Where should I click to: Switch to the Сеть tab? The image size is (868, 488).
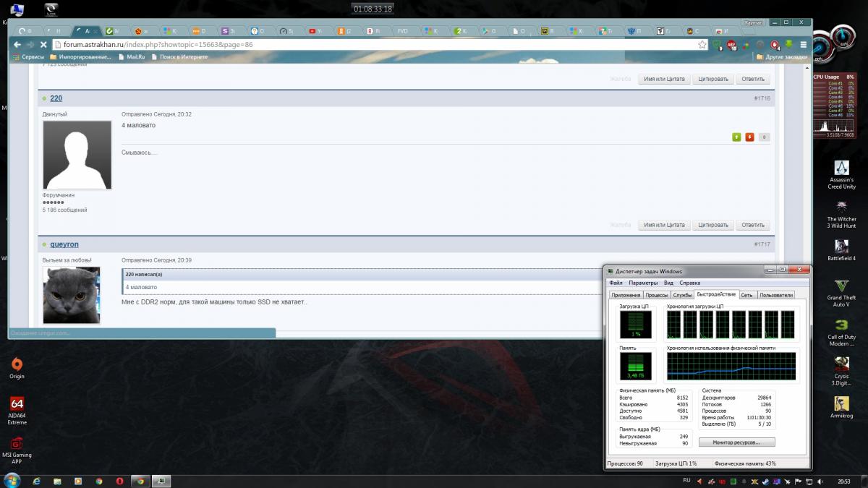click(x=746, y=295)
